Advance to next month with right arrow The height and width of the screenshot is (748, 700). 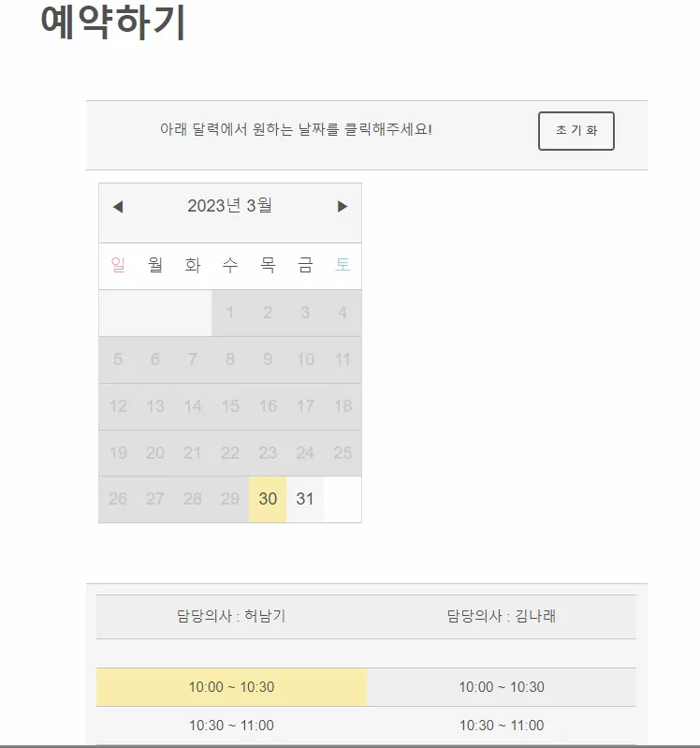click(342, 207)
